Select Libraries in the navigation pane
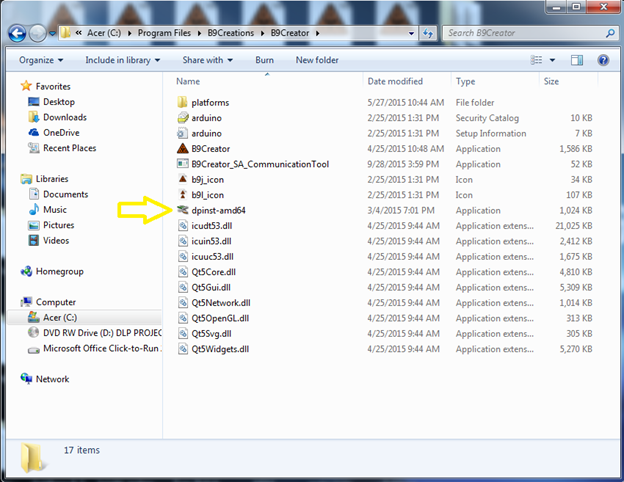This screenshot has height=482, width=624. (x=52, y=179)
